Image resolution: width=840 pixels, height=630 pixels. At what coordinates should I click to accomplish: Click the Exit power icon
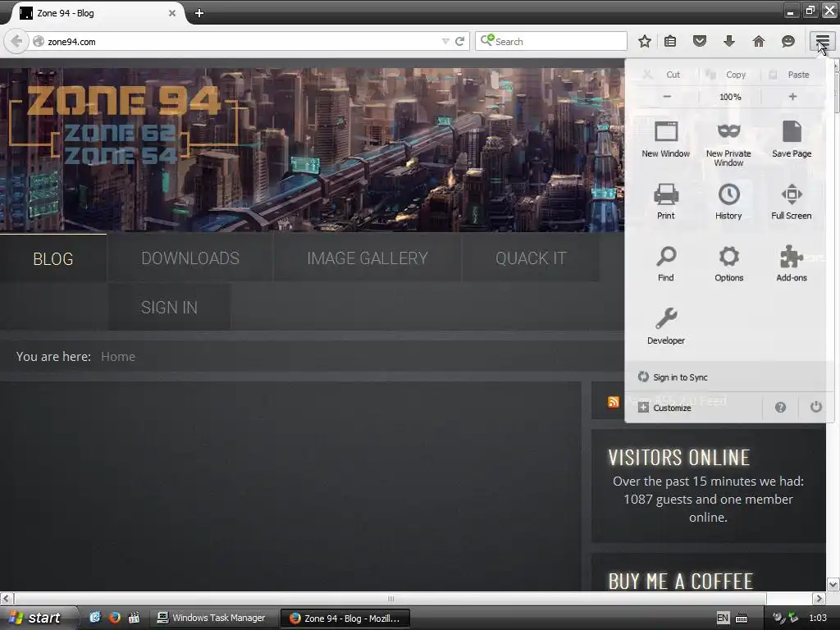pyautogui.click(x=815, y=407)
